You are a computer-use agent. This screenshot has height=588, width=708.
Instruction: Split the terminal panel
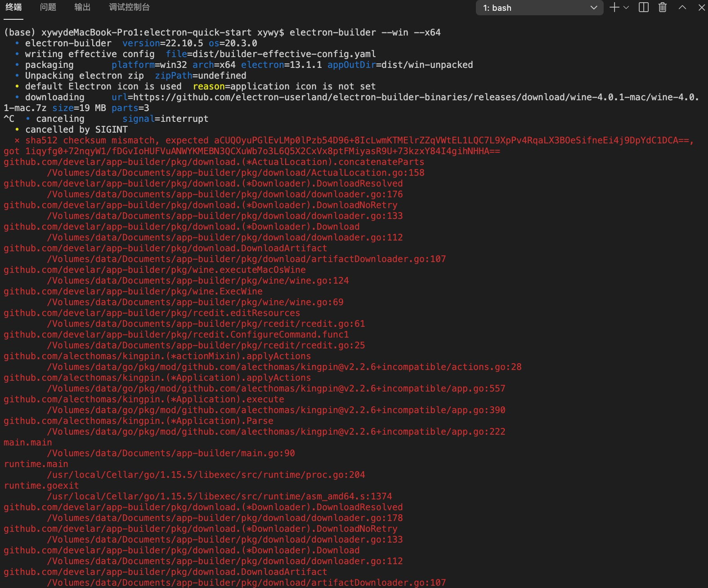coord(644,7)
